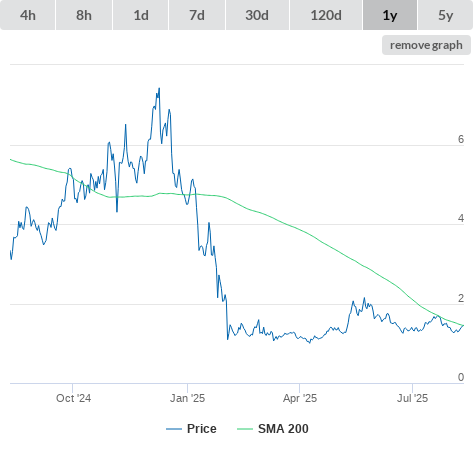Viewport: 474px width, 455px height.
Task: Click the Oct '24 axis label
Action: click(73, 398)
